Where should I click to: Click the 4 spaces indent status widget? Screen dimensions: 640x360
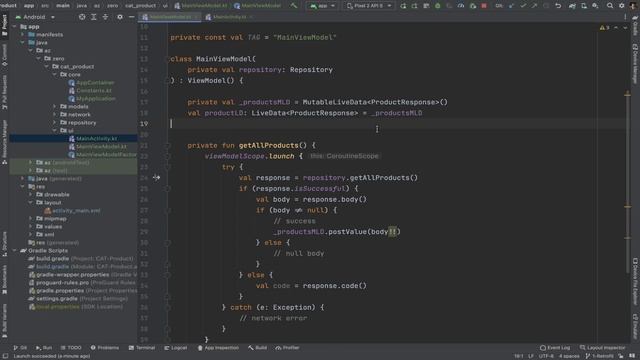point(569,356)
